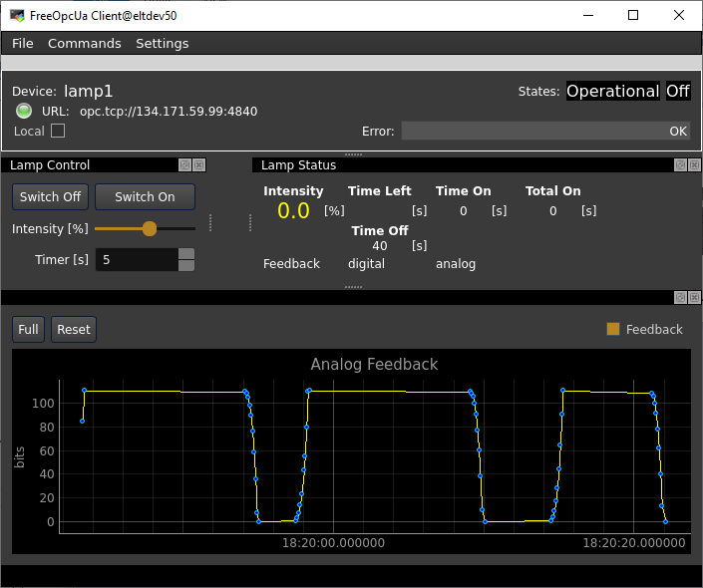Open the Commands menu
Screen dimensions: 703x588
[x=85, y=44]
